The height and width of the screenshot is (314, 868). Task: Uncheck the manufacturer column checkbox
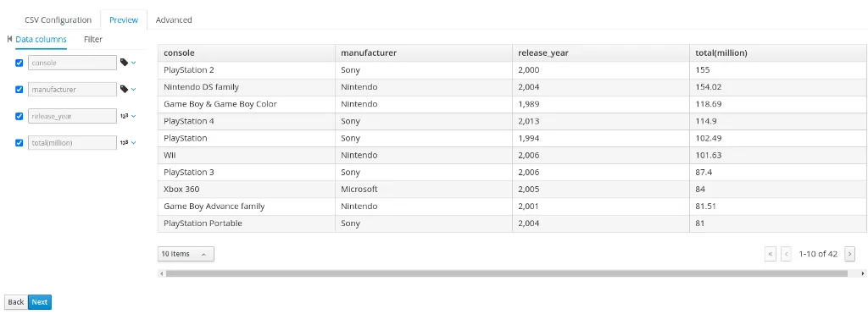tap(19, 90)
